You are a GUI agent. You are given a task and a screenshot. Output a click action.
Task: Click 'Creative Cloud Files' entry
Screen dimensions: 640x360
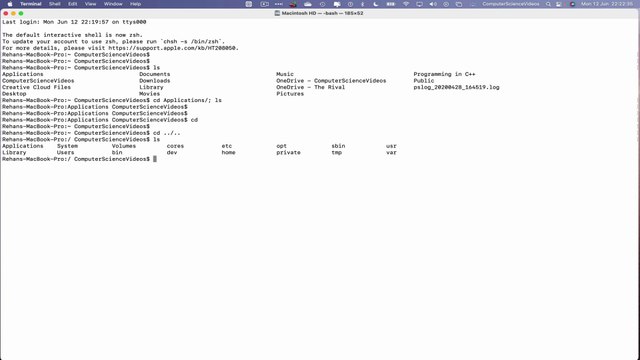(x=36, y=87)
